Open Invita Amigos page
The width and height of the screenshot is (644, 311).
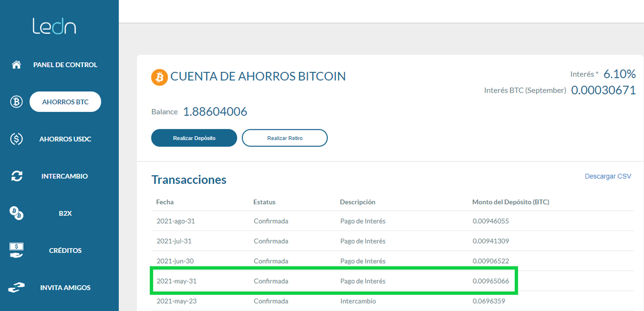65,287
